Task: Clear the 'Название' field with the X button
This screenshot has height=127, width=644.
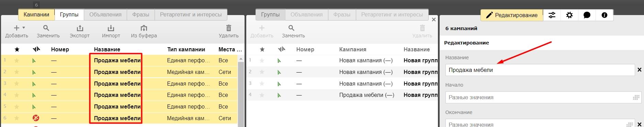Action: click(640, 70)
